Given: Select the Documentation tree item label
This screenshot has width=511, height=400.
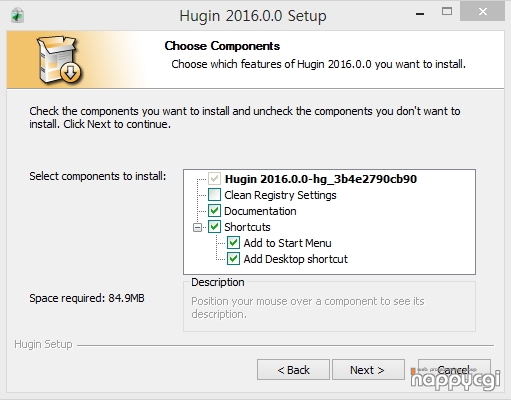Looking at the screenshot, I should (260, 211).
